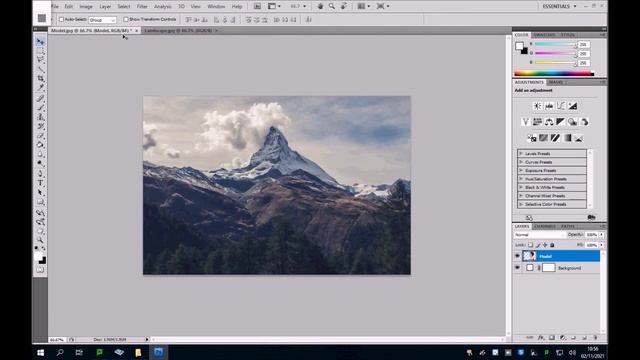The height and width of the screenshot is (360, 640).
Task: Open the Image menu
Action: click(86, 7)
